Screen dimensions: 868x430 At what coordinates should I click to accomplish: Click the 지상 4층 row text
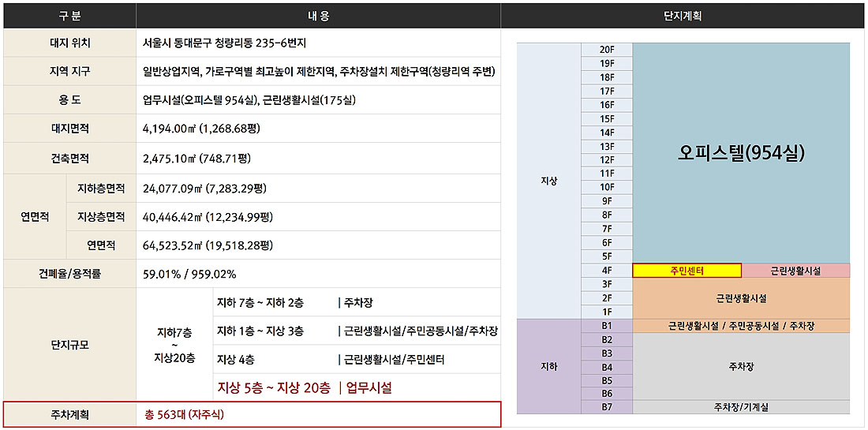click(x=236, y=360)
